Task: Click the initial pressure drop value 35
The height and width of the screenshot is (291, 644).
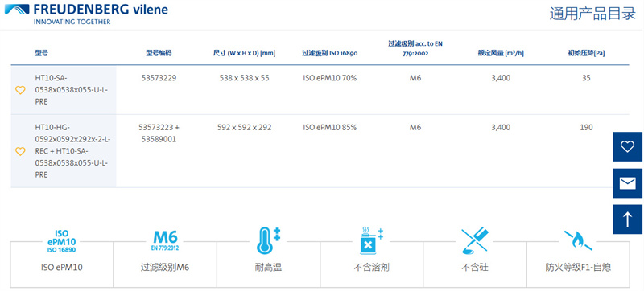Action: pos(586,78)
